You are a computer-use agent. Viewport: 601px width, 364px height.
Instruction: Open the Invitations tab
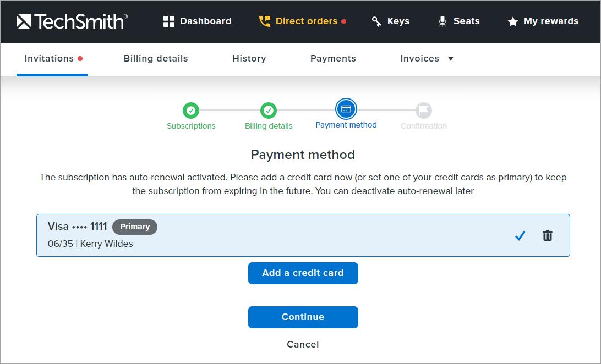pyautogui.click(x=49, y=58)
